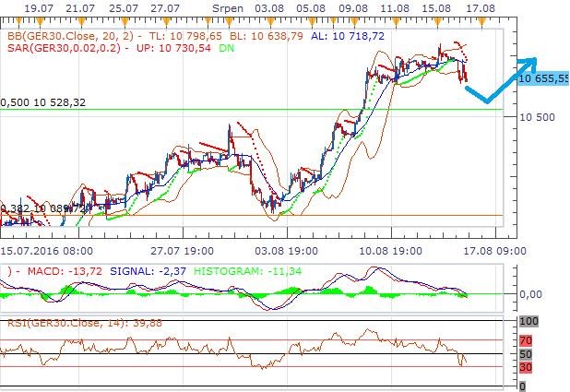The width and height of the screenshot is (570, 392).
Task: Click the RSI(GER30.Close, 14) indicator label
Action: [x=67, y=323]
